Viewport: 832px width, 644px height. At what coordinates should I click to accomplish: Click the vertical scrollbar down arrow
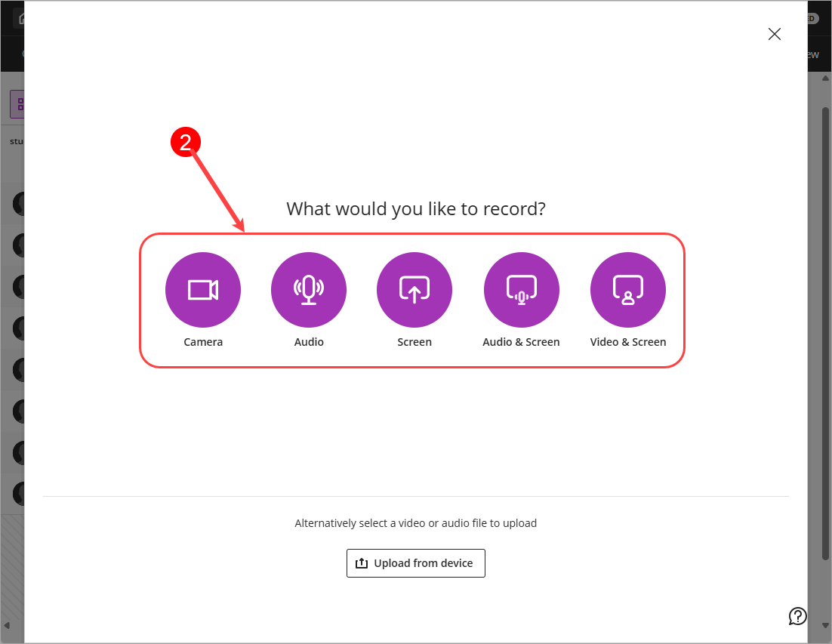point(825,625)
